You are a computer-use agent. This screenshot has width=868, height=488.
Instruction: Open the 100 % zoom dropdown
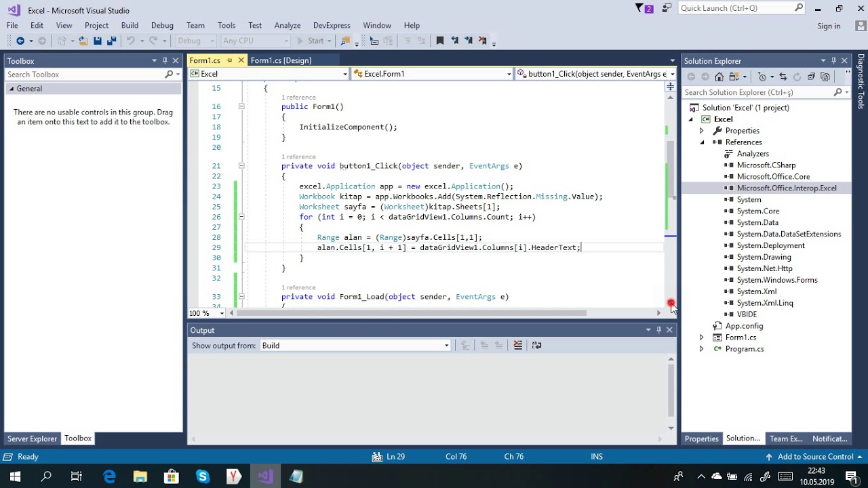[207, 313]
